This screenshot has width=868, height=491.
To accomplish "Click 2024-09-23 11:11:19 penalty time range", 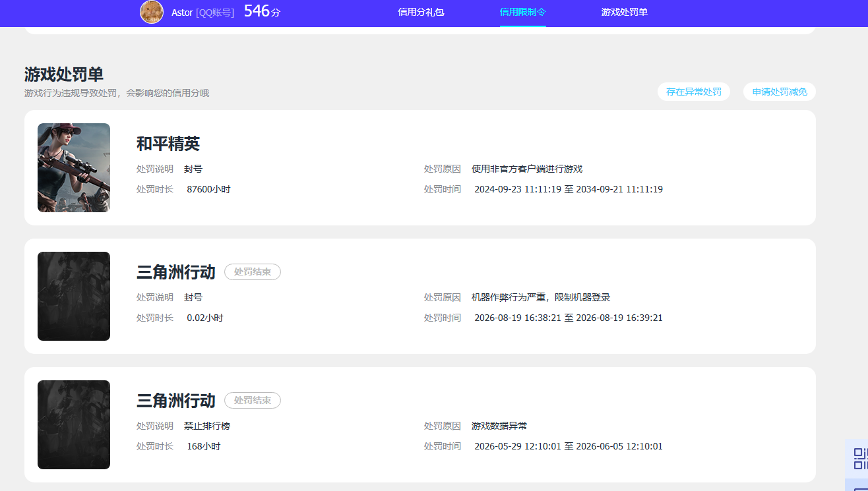I will 569,189.
